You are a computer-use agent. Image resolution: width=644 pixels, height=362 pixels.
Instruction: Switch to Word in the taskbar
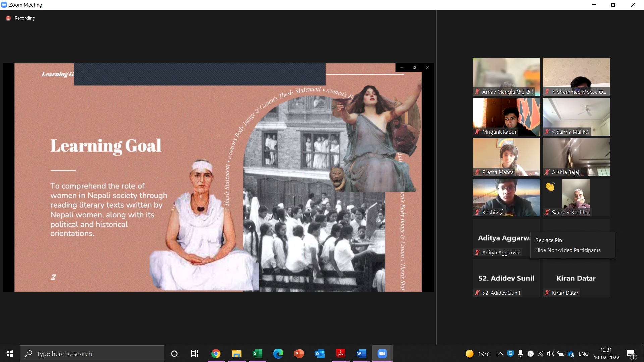pyautogui.click(x=361, y=354)
